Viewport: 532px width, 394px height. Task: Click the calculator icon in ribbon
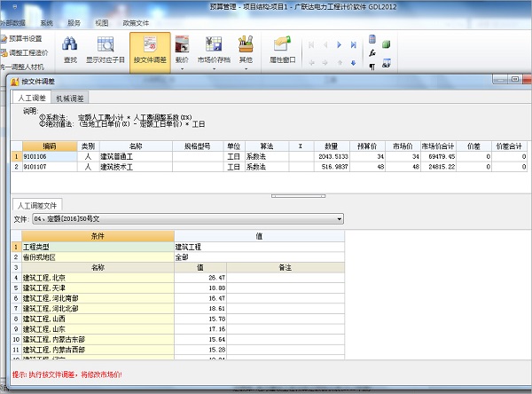[372, 39]
